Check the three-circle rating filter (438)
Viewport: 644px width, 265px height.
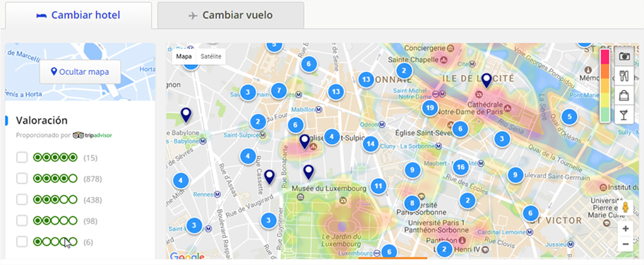tap(22, 200)
